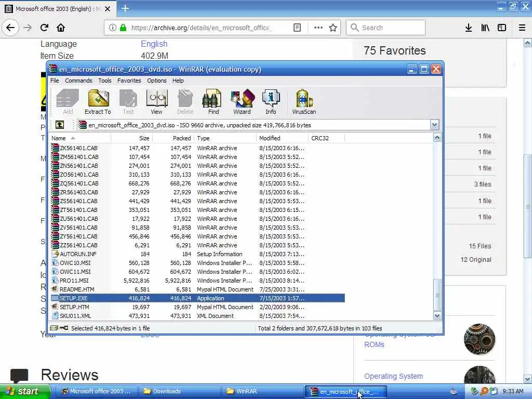
Task: Click the key/password icon in WinRAR's status bar
Action: coord(64,328)
